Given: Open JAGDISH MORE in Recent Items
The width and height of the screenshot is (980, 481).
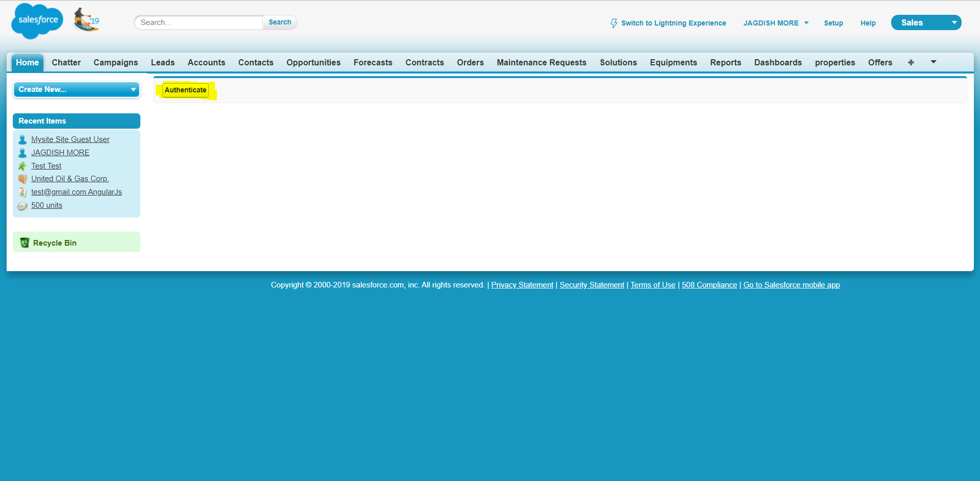Looking at the screenshot, I should tap(60, 153).
